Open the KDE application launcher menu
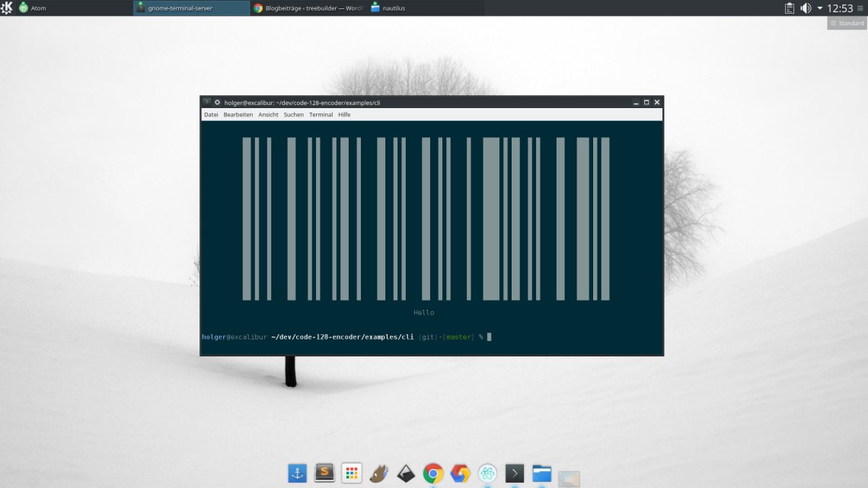Screen dimensions: 868x488 click(x=8, y=8)
